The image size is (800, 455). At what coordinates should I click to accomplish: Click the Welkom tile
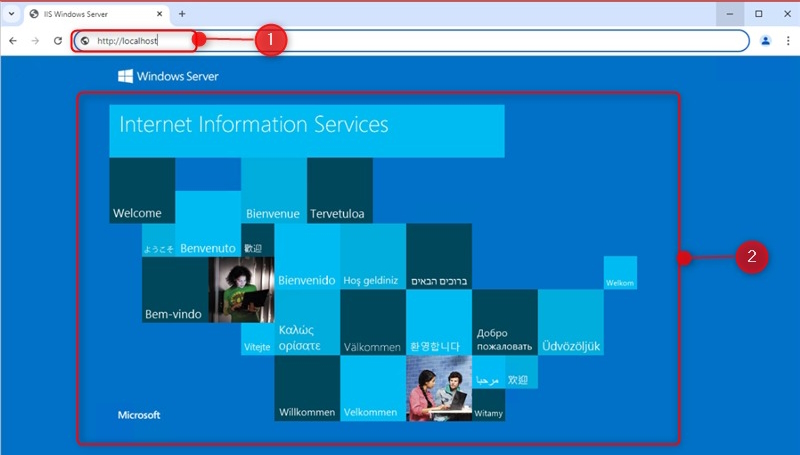pyautogui.click(x=620, y=272)
